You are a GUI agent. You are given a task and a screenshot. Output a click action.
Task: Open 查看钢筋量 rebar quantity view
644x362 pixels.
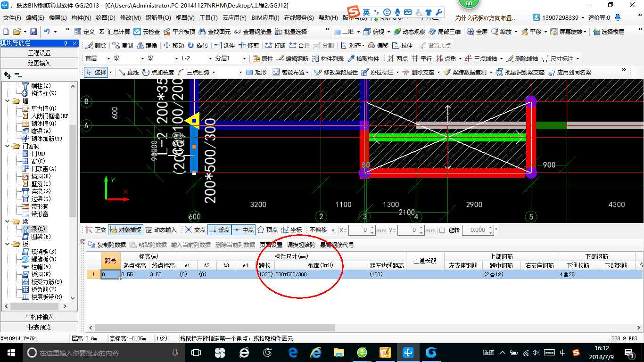pos(253,32)
